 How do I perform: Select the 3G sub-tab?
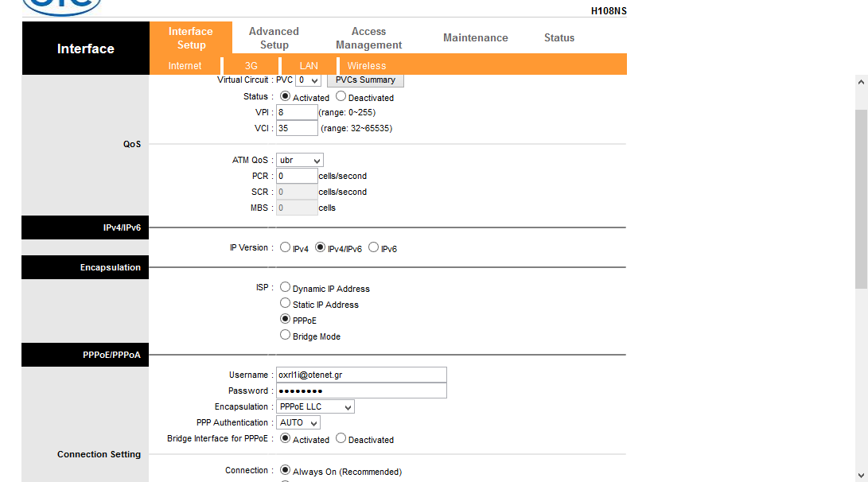(251, 65)
